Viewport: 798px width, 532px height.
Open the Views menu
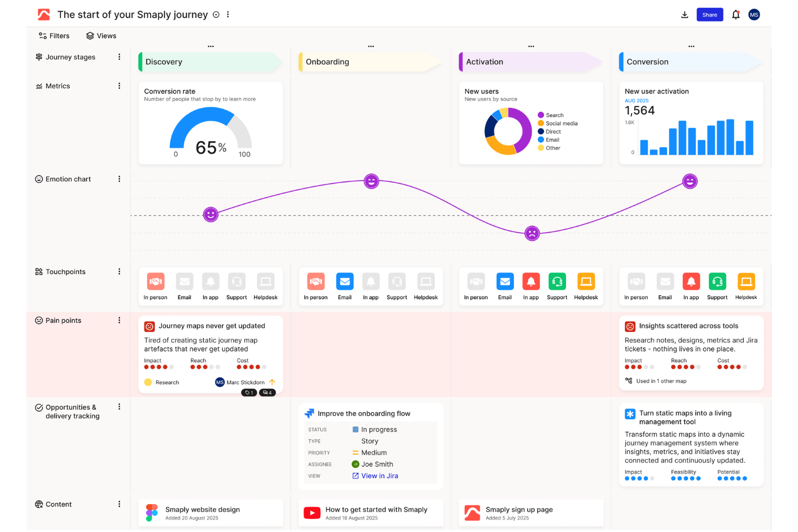click(x=101, y=36)
